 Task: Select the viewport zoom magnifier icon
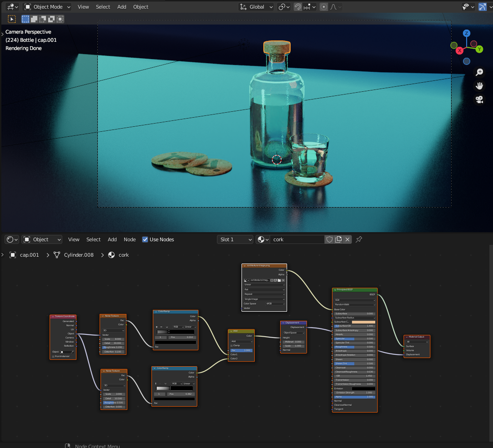479,72
